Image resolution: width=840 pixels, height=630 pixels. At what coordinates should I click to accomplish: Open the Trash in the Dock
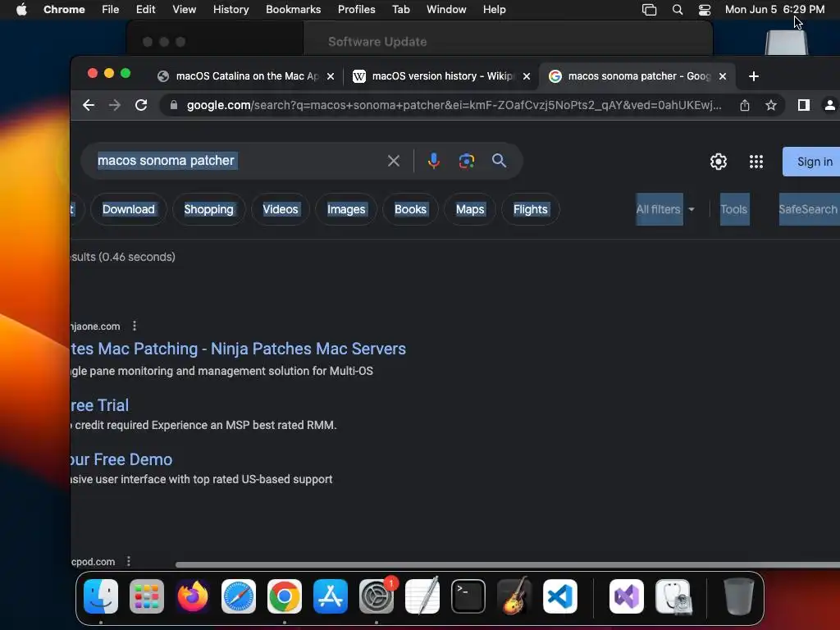739,596
